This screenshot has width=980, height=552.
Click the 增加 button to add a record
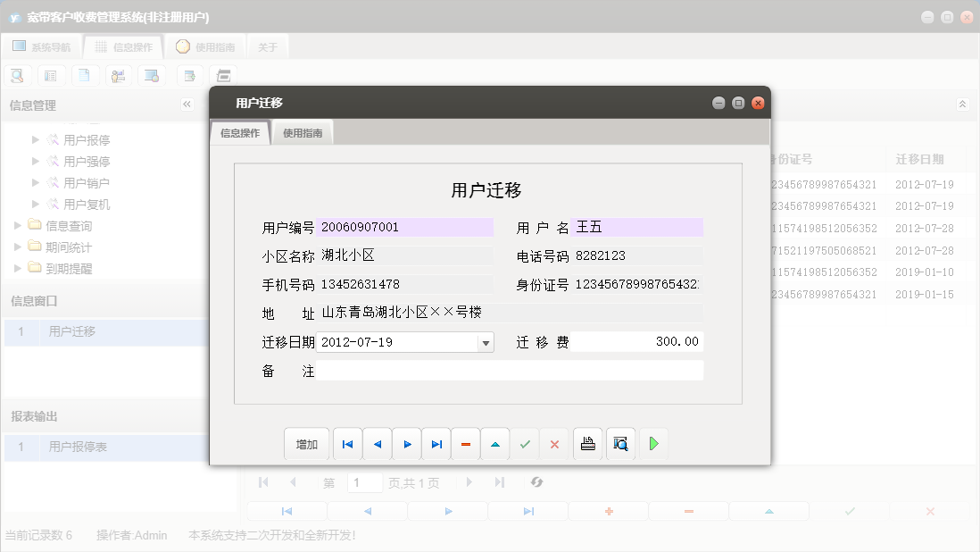306,443
